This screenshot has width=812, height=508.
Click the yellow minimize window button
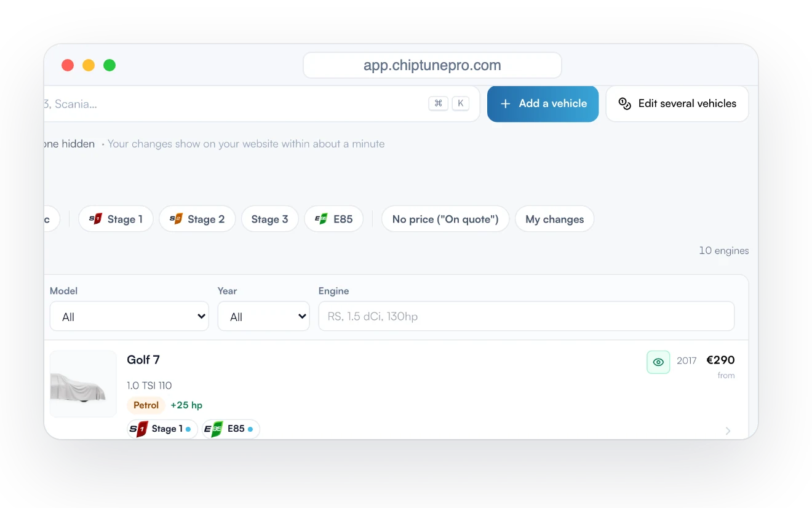pos(89,65)
